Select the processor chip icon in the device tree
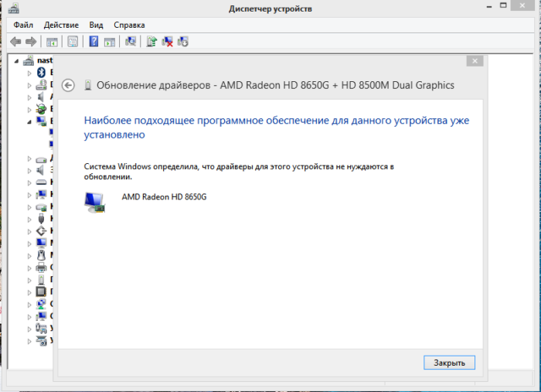 pos(41,291)
